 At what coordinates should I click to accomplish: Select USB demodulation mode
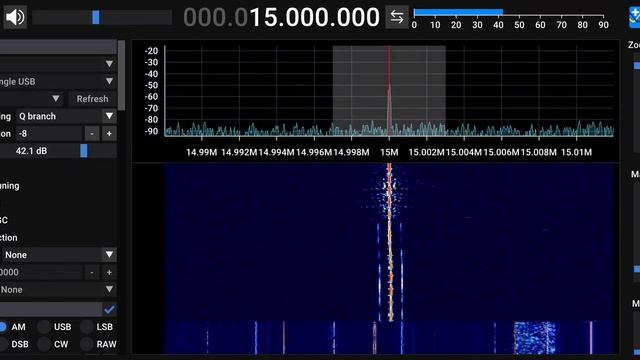point(55,327)
